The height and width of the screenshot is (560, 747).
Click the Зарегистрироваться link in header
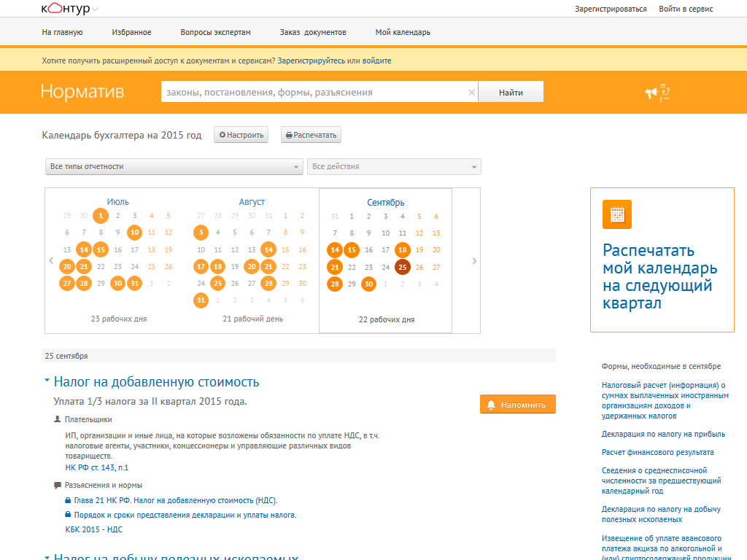click(611, 9)
